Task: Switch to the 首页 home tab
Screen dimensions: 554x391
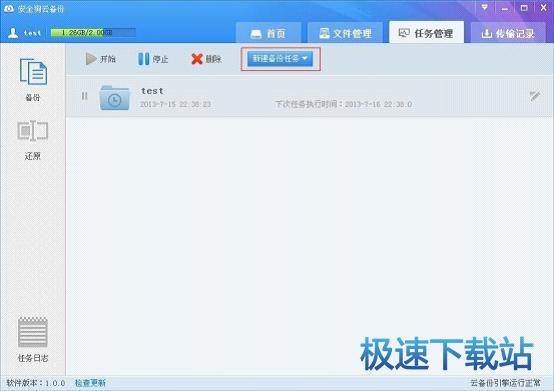Action: click(269, 33)
